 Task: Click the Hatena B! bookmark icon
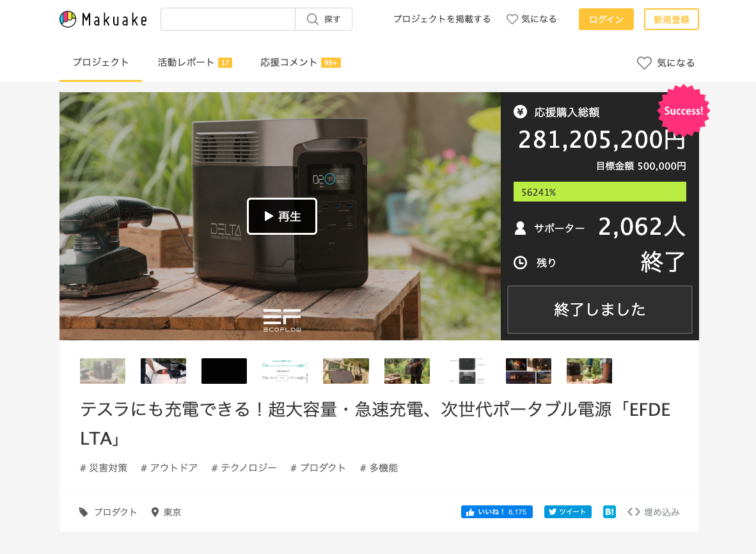point(610,512)
